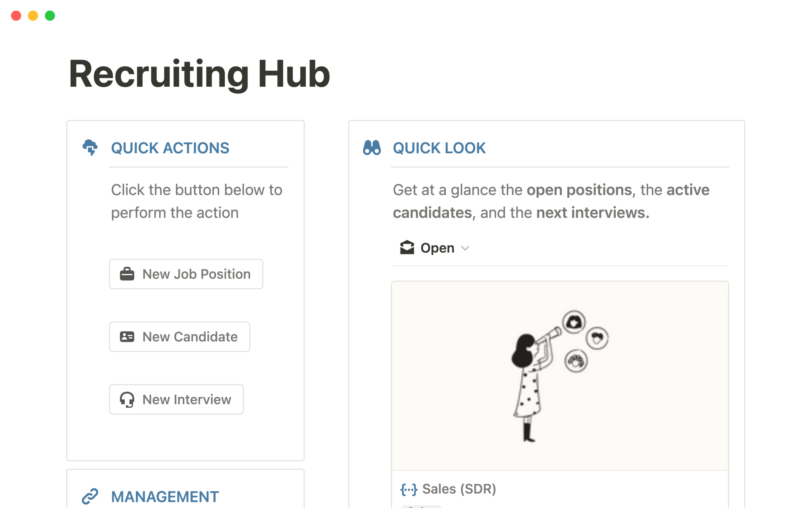Click the QUICK ACTIONS heading
The width and height of the screenshot is (812, 508).
point(170,148)
